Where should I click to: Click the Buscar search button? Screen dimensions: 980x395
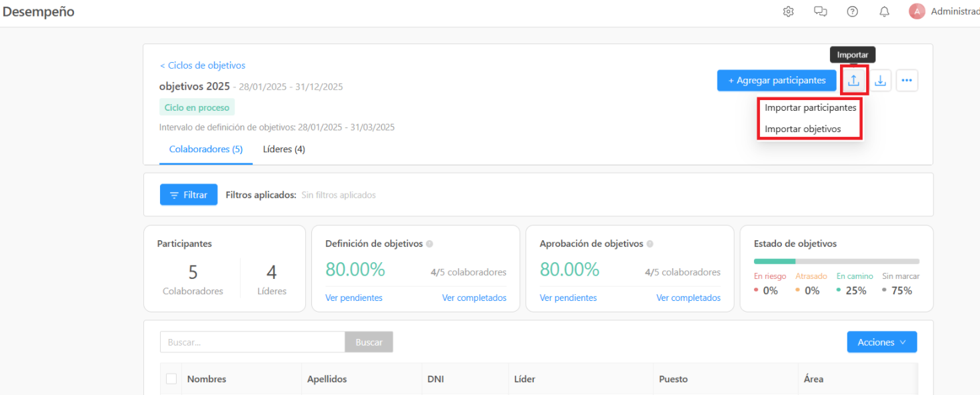(x=369, y=342)
